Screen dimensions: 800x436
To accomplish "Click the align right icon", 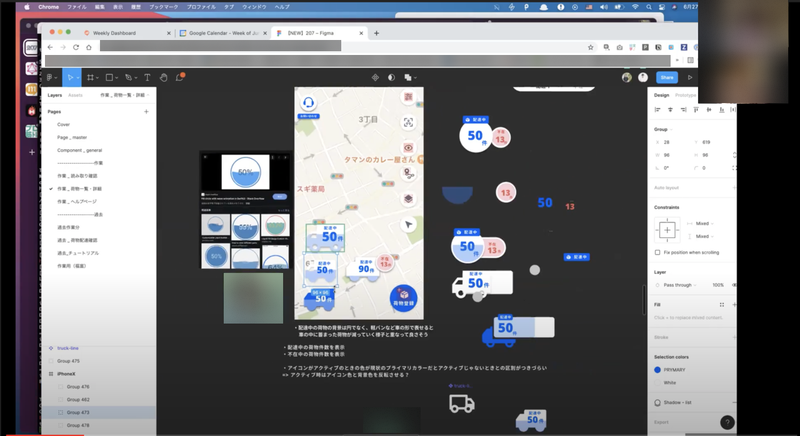I will pos(683,110).
